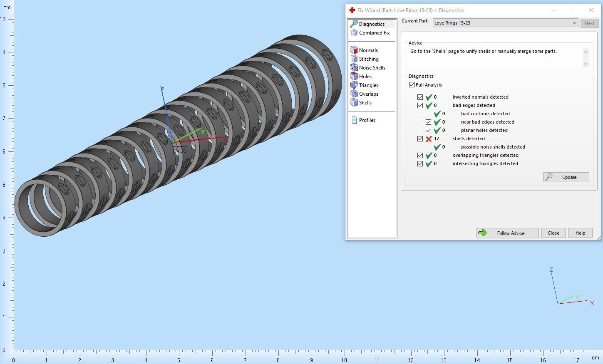603x364 pixels.
Task: Uncheck the inverted normals detection checkbox
Action: 420,97
